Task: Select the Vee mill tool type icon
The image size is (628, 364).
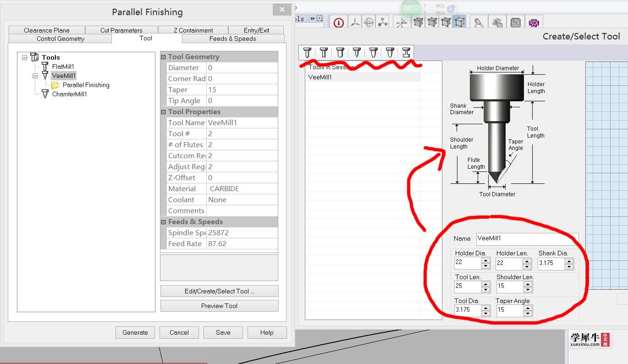Action: (357, 53)
